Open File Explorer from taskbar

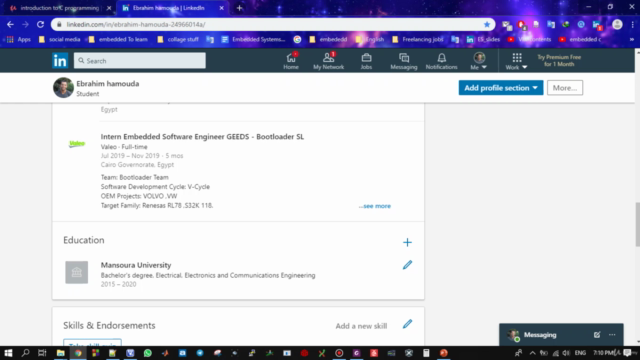point(60,353)
